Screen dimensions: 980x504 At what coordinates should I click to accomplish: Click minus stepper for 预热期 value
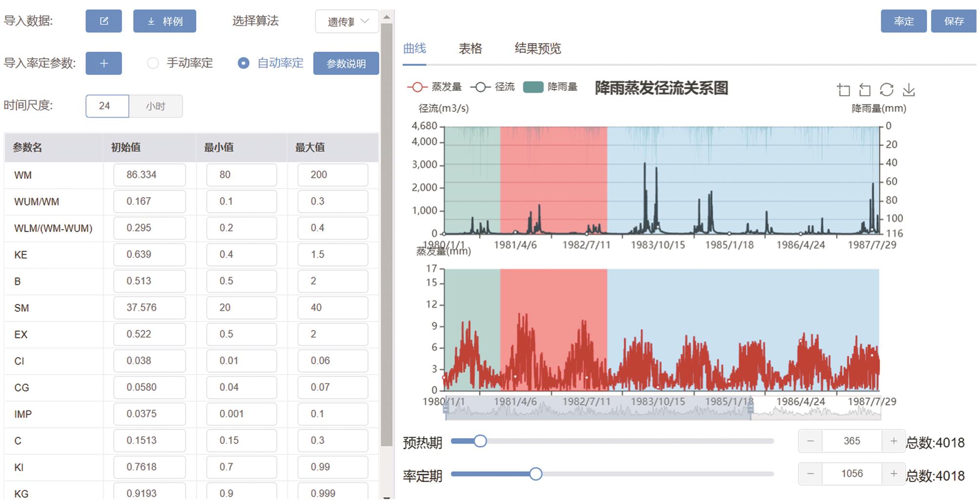pyautogui.click(x=811, y=441)
